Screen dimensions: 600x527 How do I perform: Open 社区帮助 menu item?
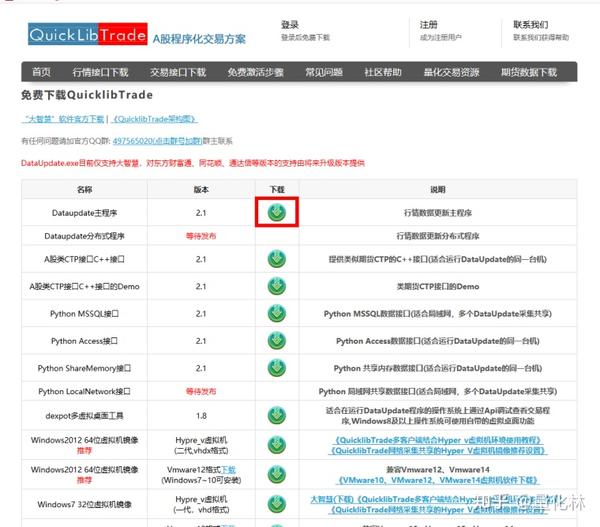[x=383, y=72]
